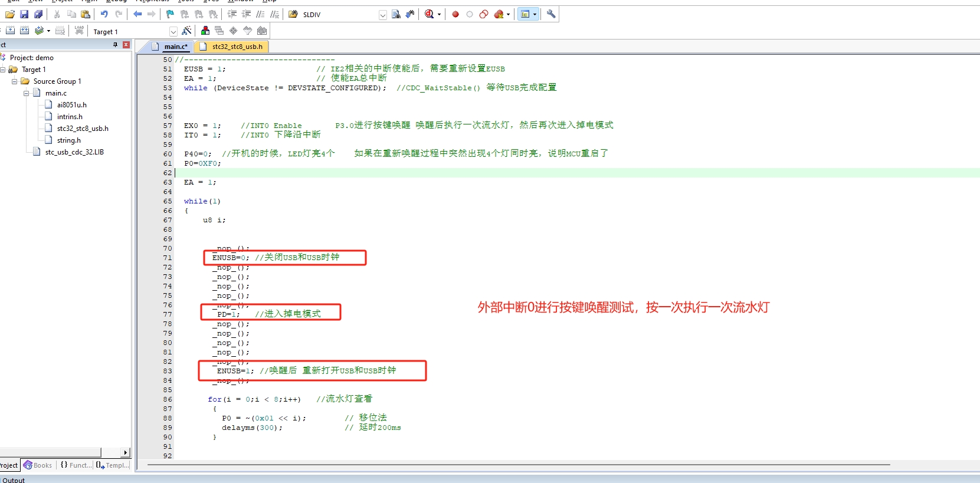Screen dimensions: 980x483
Task: Undo the last edit
Action: [104, 14]
